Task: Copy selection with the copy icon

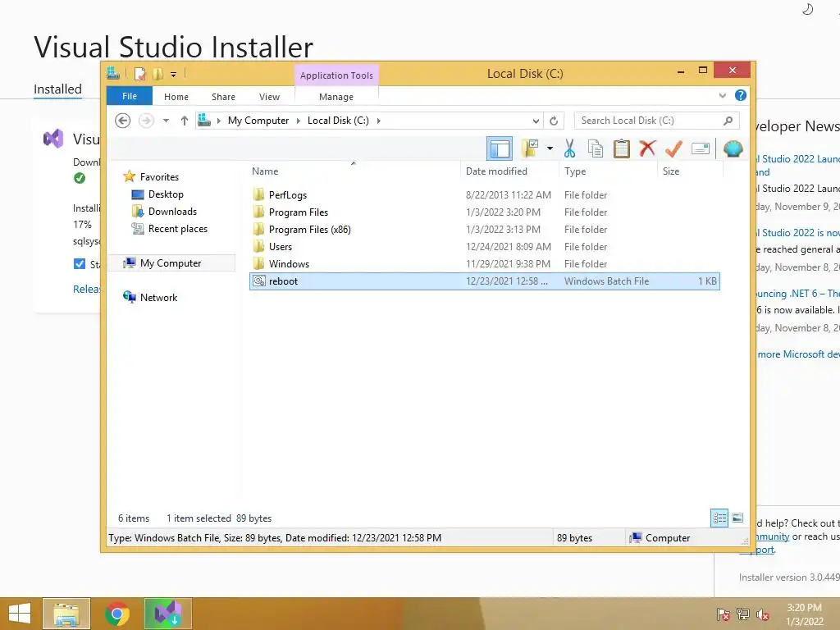Action: point(596,148)
